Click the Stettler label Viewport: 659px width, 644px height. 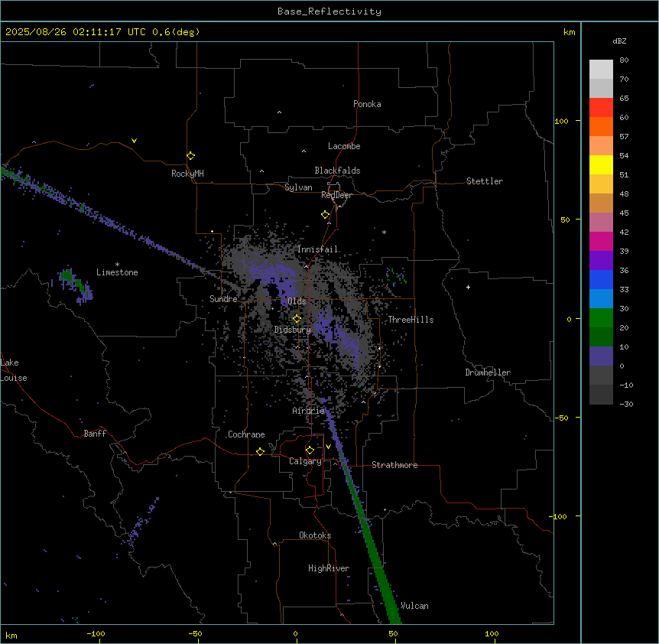point(485,181)
